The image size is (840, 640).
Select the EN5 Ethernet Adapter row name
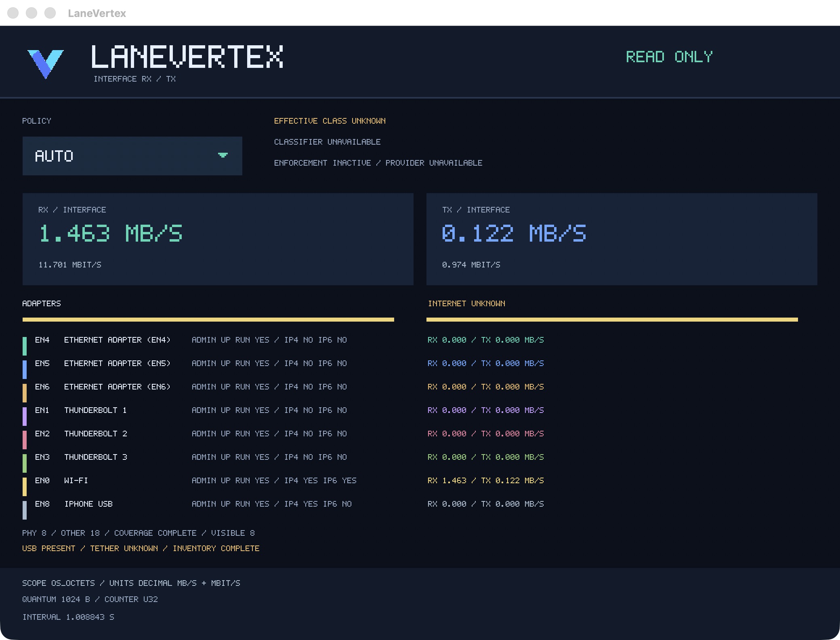click(x=117, y=363)
